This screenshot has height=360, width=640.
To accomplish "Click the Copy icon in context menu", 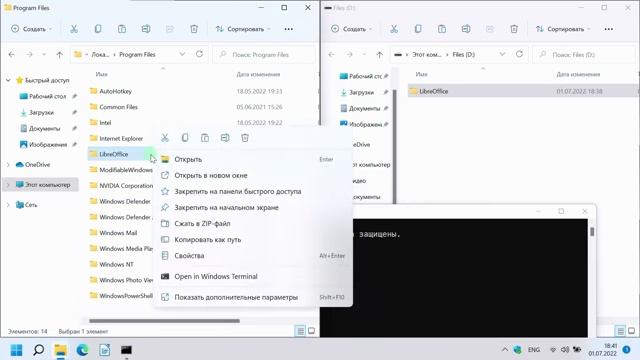I will [x=185, y=138].
